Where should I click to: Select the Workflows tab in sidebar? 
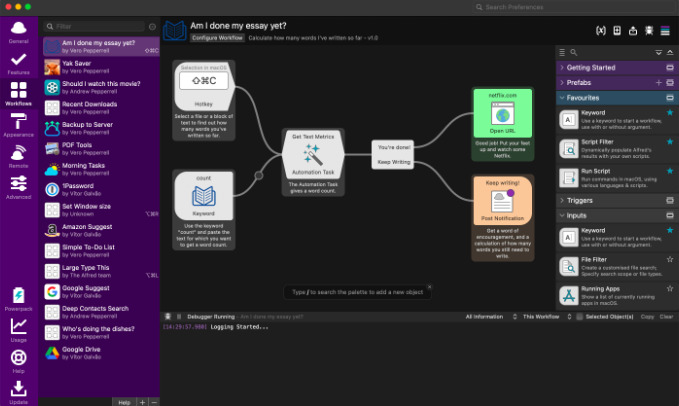(19, 94)
